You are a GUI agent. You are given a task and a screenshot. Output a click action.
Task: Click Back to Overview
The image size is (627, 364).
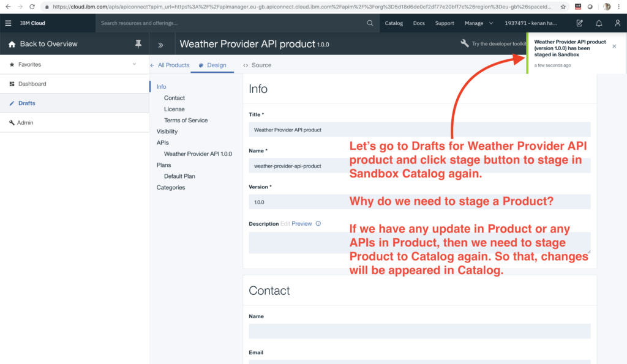click(49, 44)
